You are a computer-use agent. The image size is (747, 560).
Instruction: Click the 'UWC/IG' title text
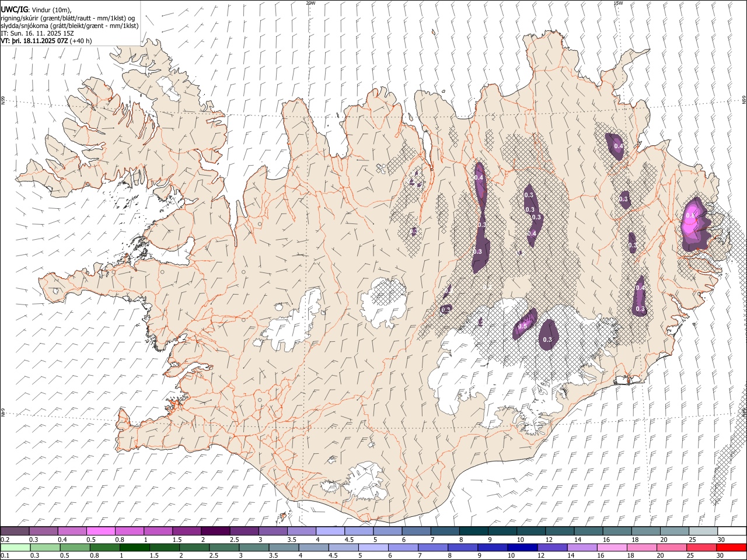pyautogui.click(x=14, y=10)
